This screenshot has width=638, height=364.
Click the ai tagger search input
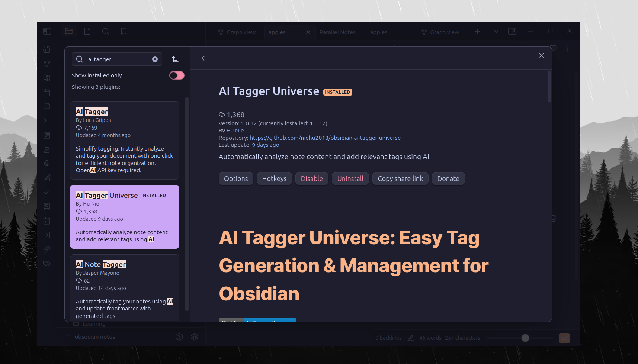point(117,59)
